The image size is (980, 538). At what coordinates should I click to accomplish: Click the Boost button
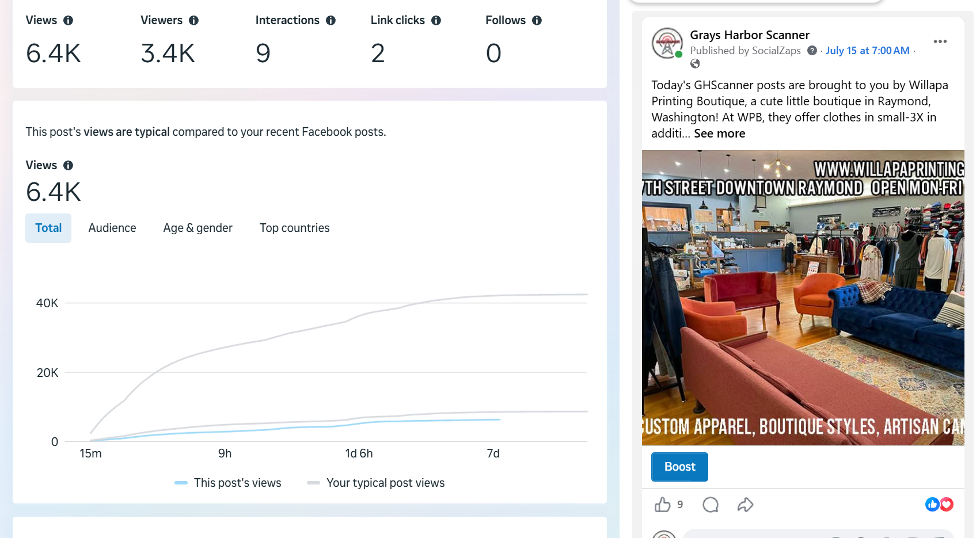679,467
